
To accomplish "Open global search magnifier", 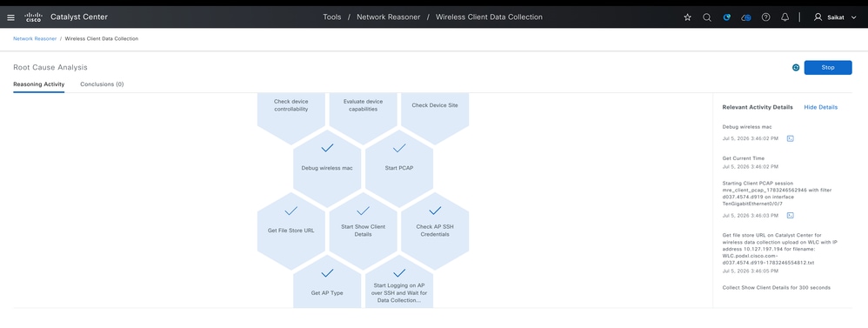I will tap(707, 17).
